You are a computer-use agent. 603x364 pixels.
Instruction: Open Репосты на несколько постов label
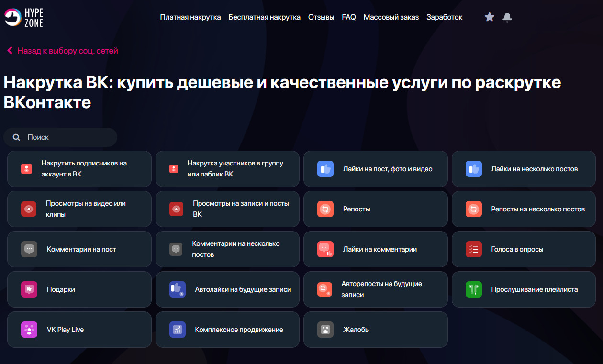(x=538, y=209)
